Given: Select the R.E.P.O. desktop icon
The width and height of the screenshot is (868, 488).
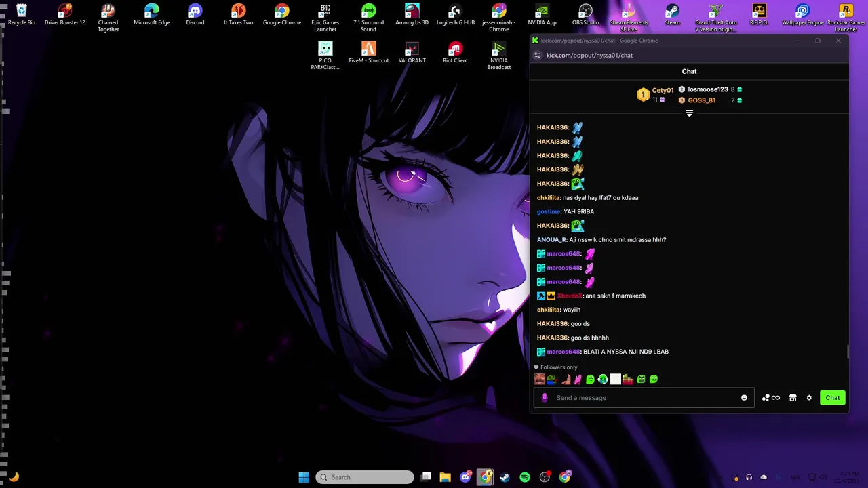Looking at the screenshot, I should (x=759, y=15).
